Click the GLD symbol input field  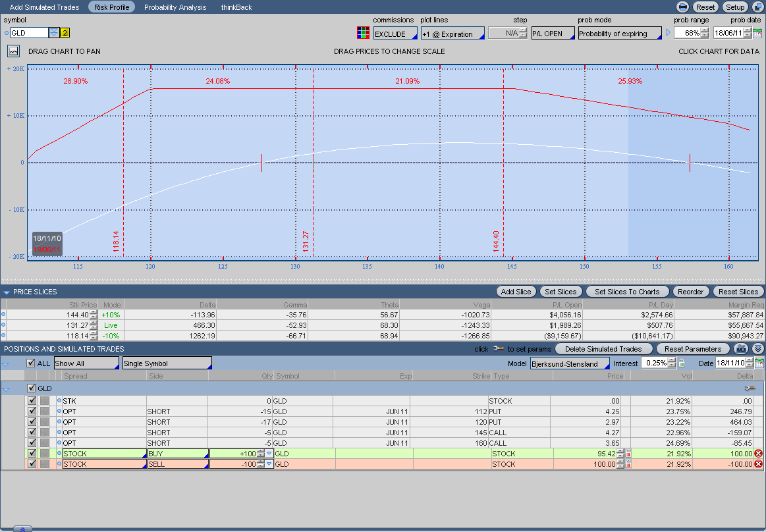tap(30, 33)
